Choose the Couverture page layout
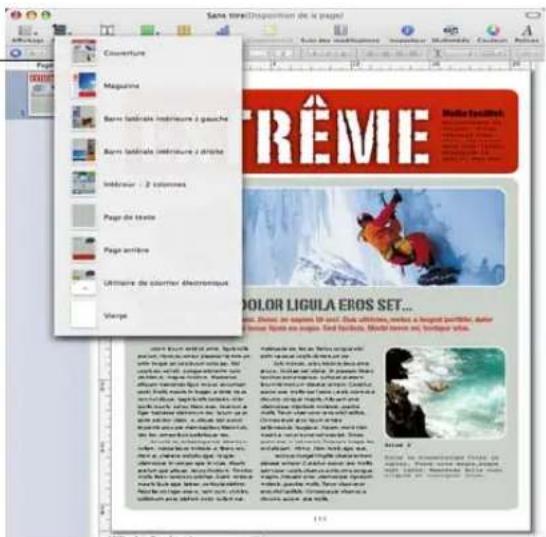The image size is (546, 537). coord(148,53)
